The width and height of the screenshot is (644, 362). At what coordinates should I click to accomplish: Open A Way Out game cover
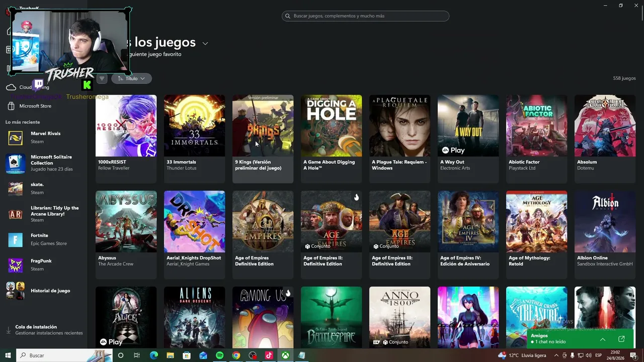tap(468, 126)
